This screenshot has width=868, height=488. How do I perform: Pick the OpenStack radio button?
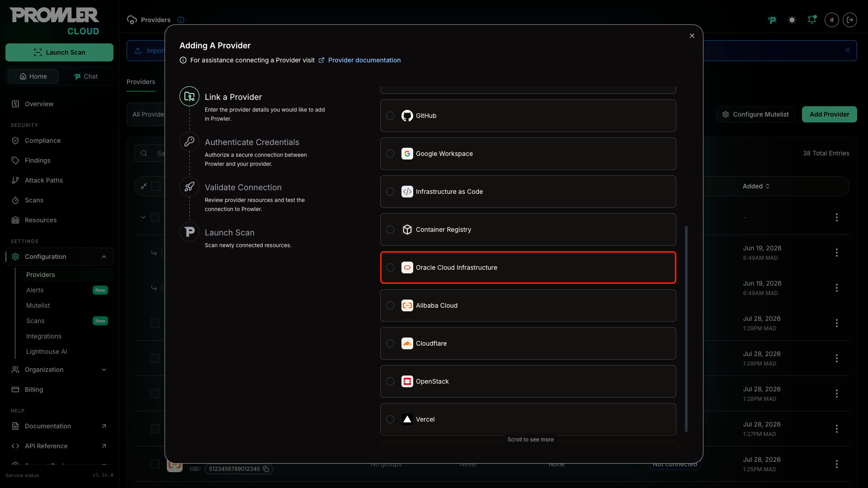tap(390, 381)
